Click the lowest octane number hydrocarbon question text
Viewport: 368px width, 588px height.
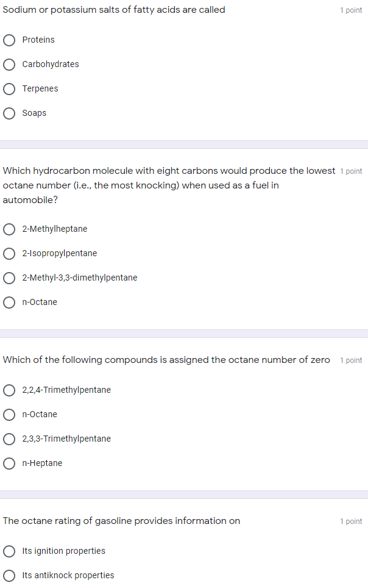tap(169, 185)
